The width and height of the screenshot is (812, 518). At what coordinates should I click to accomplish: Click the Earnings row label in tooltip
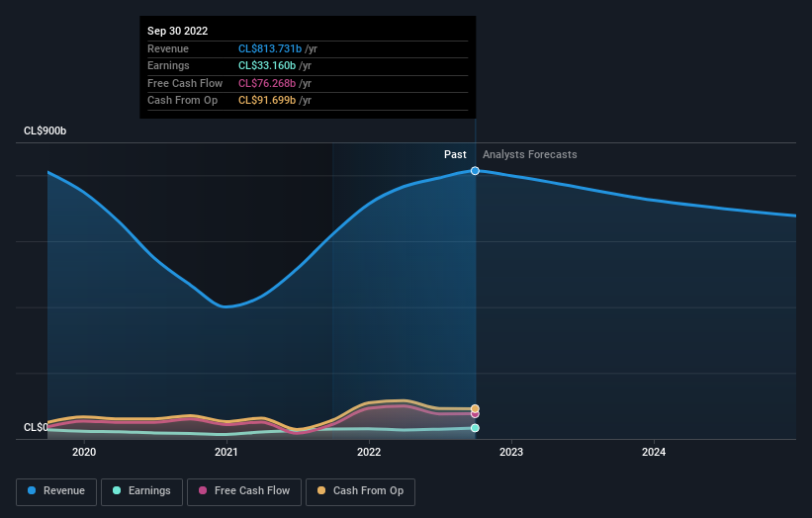pyautogui.click(x=168, y=65)
